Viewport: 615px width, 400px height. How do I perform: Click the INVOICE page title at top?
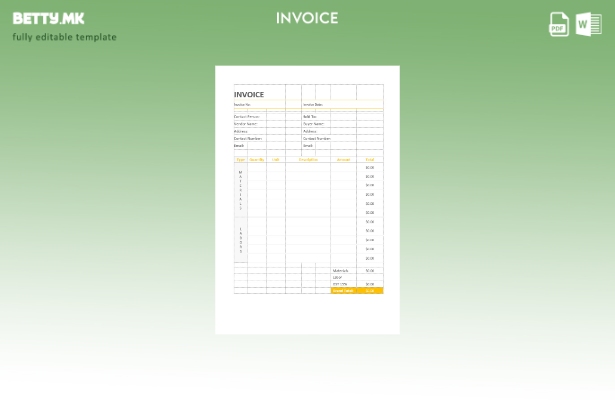[307, 18]
